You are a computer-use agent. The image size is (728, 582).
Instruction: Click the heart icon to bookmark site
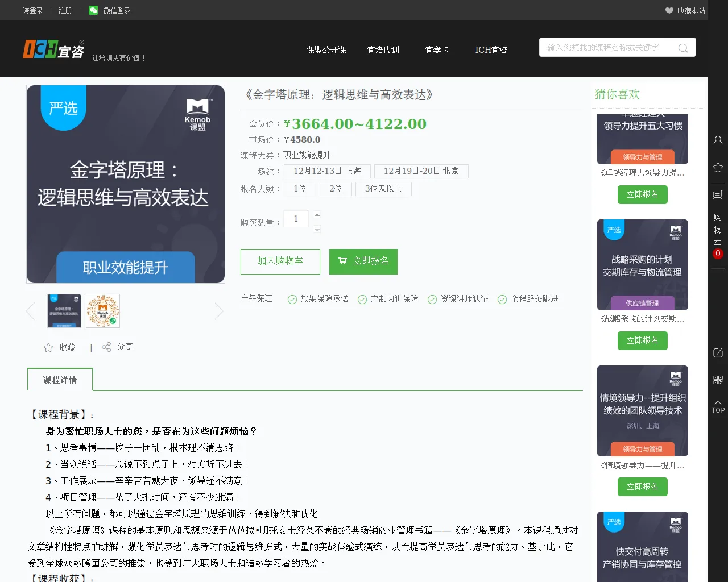point(669,10)
